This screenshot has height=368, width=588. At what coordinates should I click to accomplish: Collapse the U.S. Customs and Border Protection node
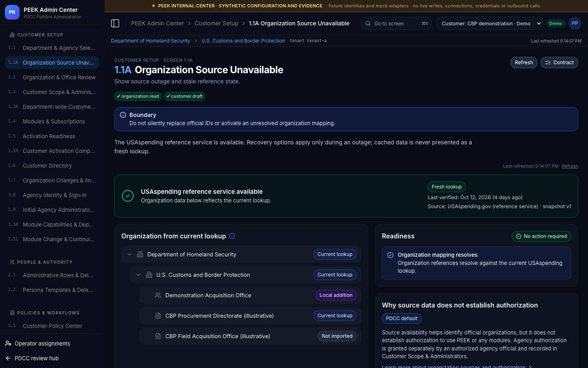click(x=138, y=275)
